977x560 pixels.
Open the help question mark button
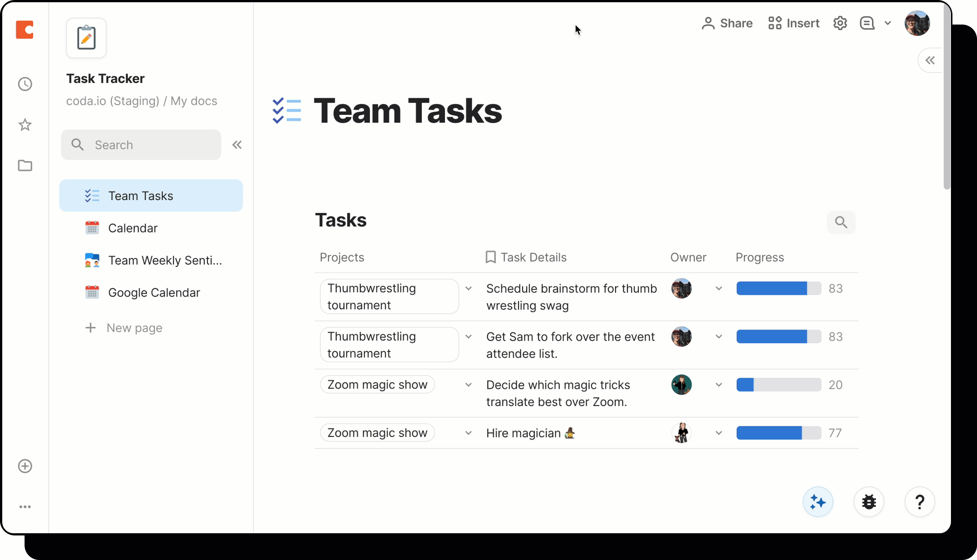pos(920,502)
